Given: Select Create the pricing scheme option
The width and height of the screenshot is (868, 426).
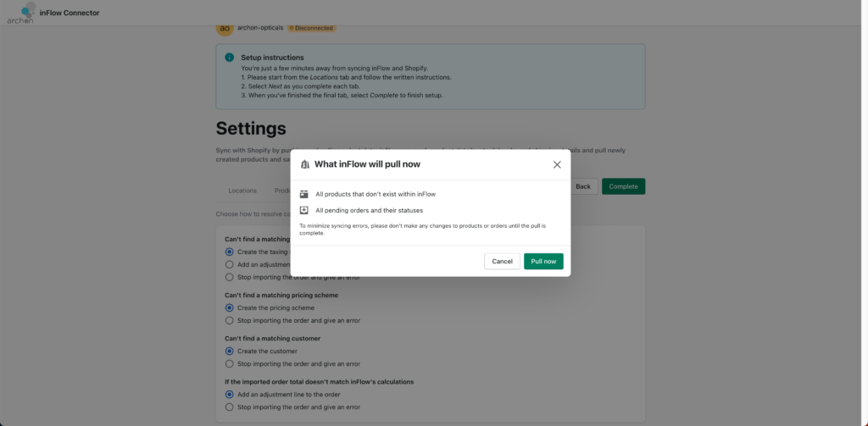Looking at the screenshot, I should point(229,307).
